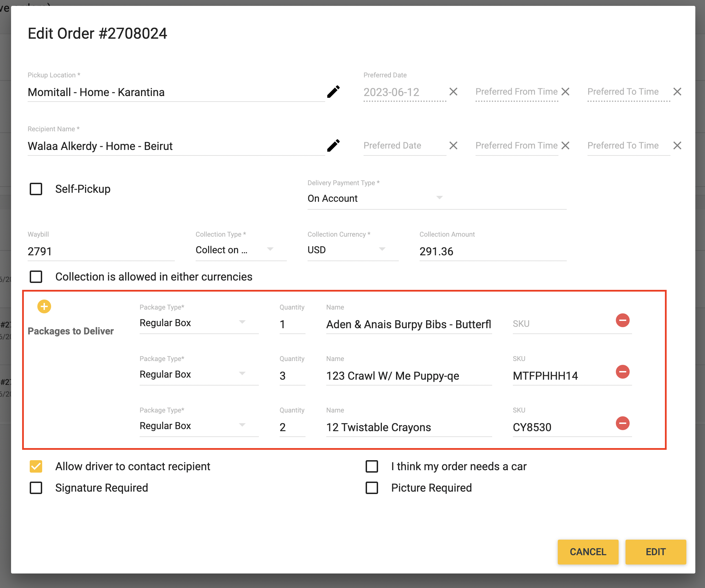Edit the pickup location with pencil icon
The image size is (705, 588).
[x=333, y=92]
